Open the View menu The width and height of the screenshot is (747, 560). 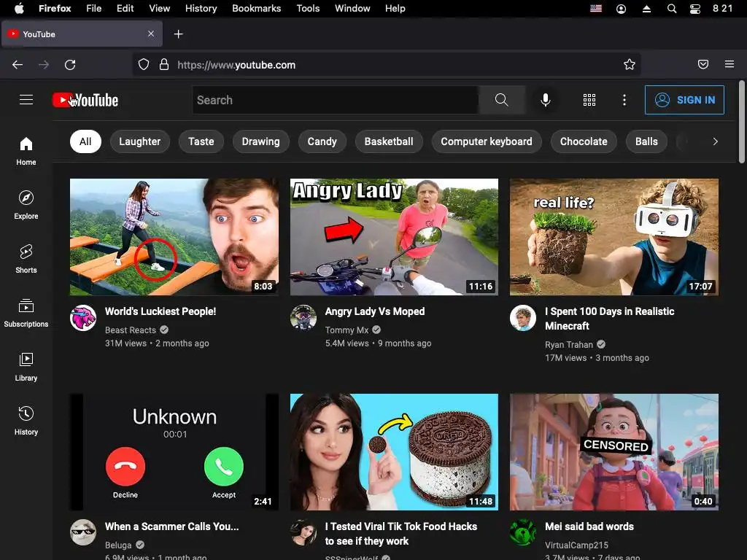tap(159, 9)
